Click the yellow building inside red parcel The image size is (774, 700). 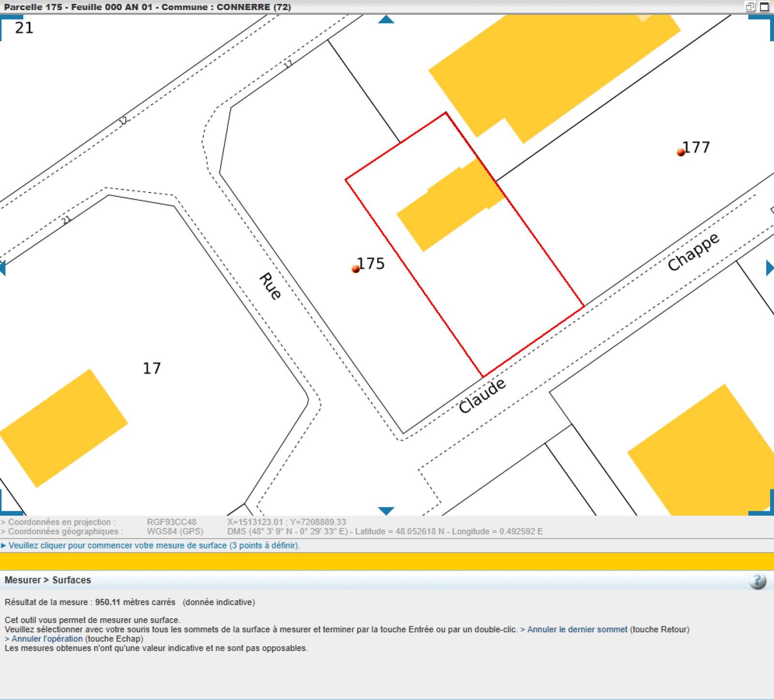(x=451, y=205)
